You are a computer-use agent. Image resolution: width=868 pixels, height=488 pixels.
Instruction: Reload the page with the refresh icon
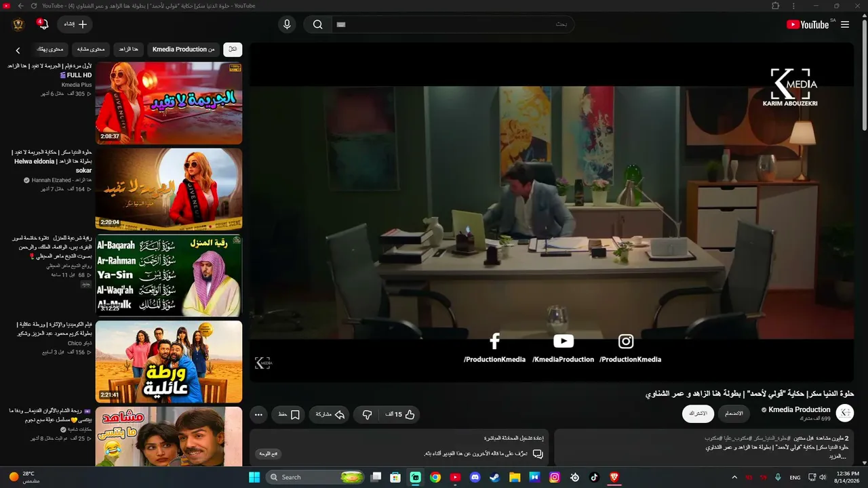[x=34, y=5]
